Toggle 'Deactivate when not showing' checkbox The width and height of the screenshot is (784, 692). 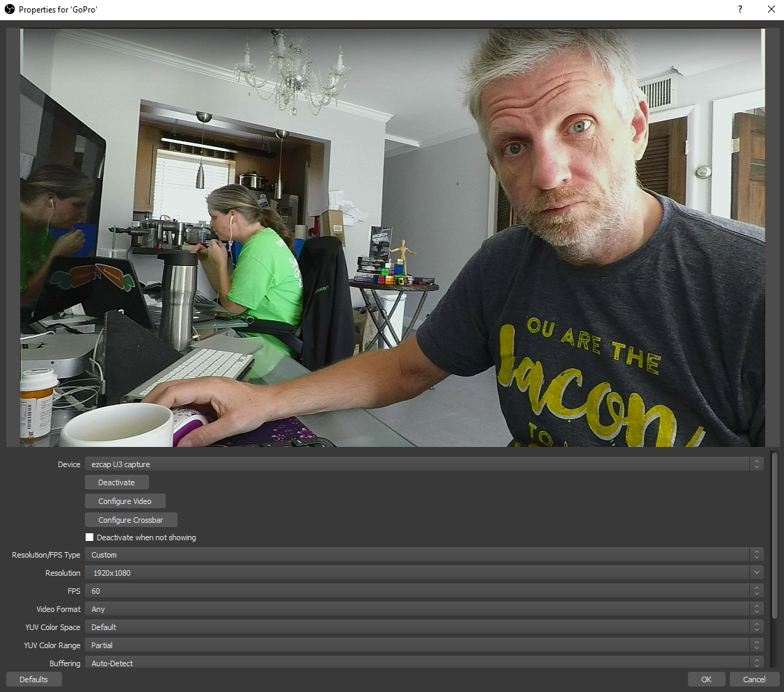[x=89, y=537]
